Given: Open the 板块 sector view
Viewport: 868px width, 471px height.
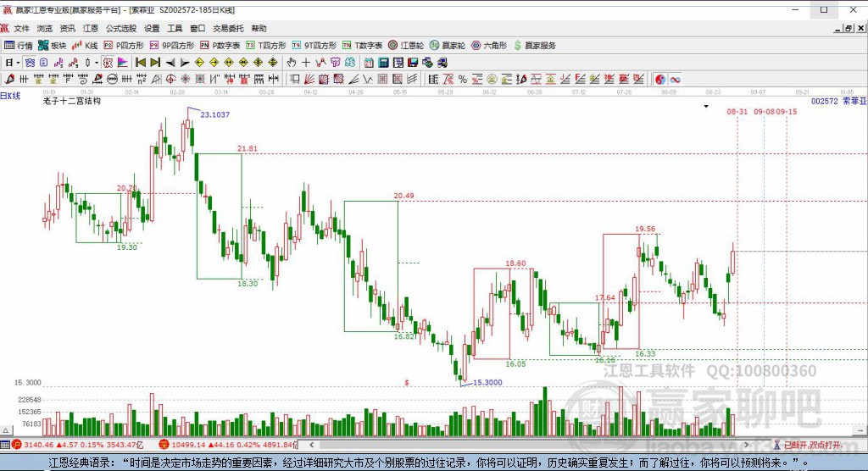Looking at the screenshot, I should [52, 46].
